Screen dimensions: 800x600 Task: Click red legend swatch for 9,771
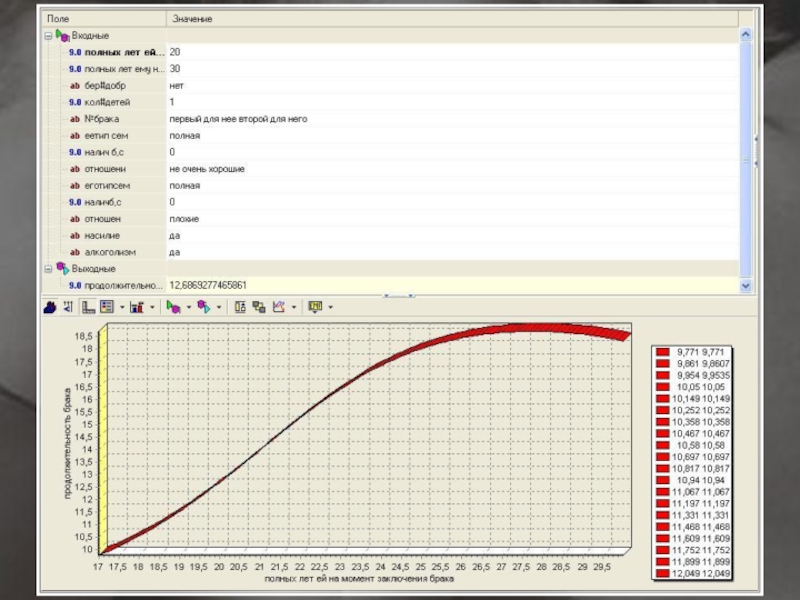tap(662, 352)
